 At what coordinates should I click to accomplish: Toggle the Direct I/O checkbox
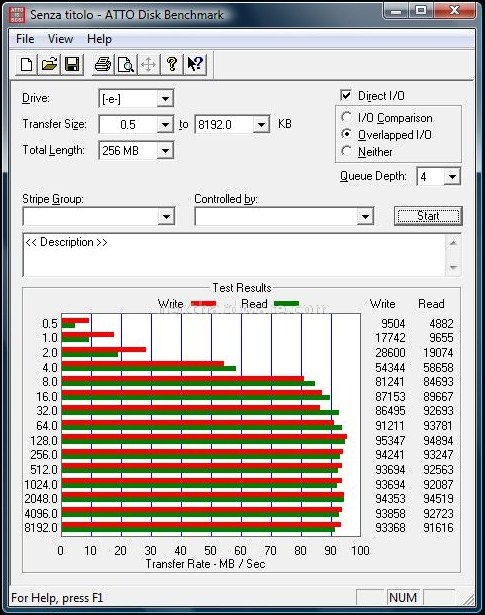[x=346, y=95]
